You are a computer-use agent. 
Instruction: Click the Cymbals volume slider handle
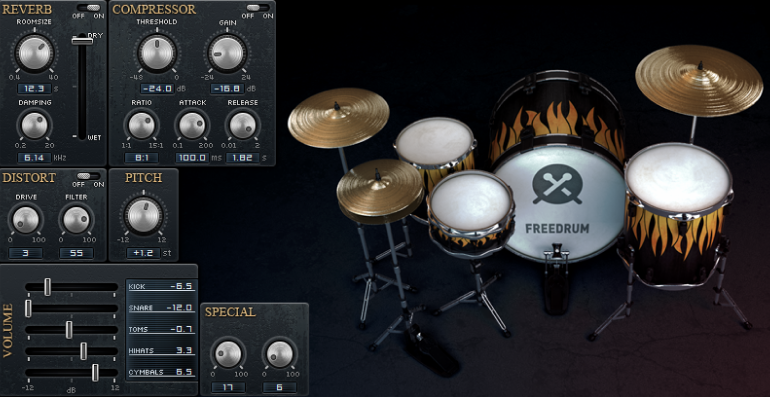[95, 372]
